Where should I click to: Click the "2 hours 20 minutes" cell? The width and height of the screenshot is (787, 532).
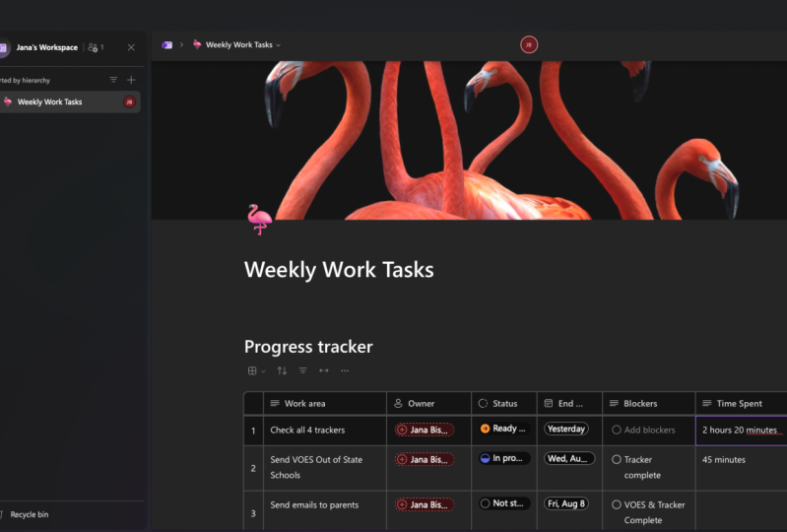742,431
